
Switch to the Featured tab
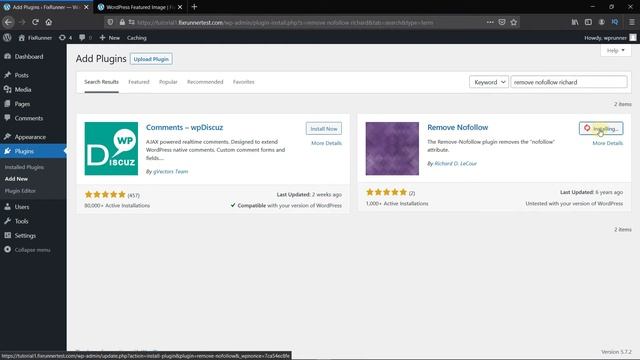click(139, 82)
